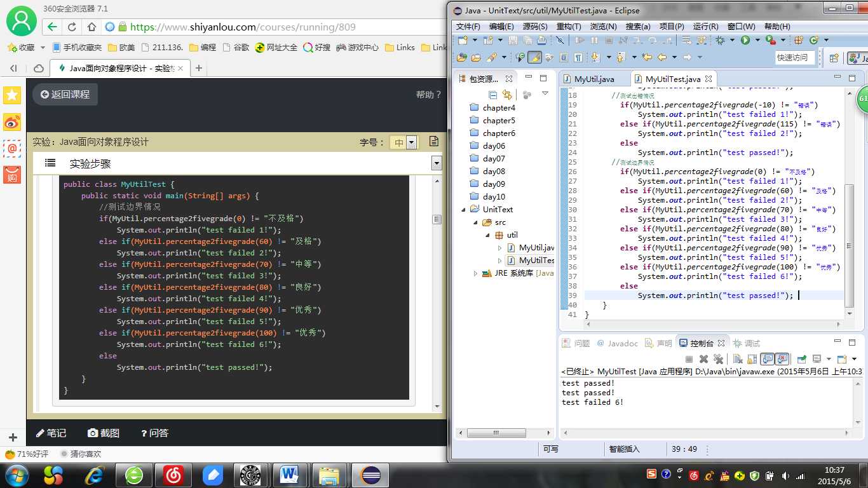Screen dimensions: 868x488
Task: Open Debug button dropdown arrow
Action: [x=732, y=40]
